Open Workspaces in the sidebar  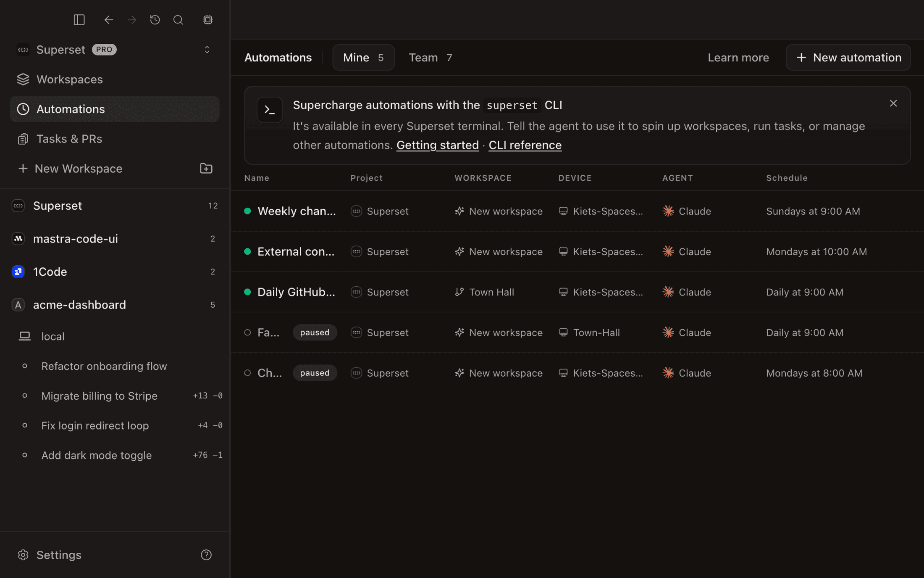point(114,79)
